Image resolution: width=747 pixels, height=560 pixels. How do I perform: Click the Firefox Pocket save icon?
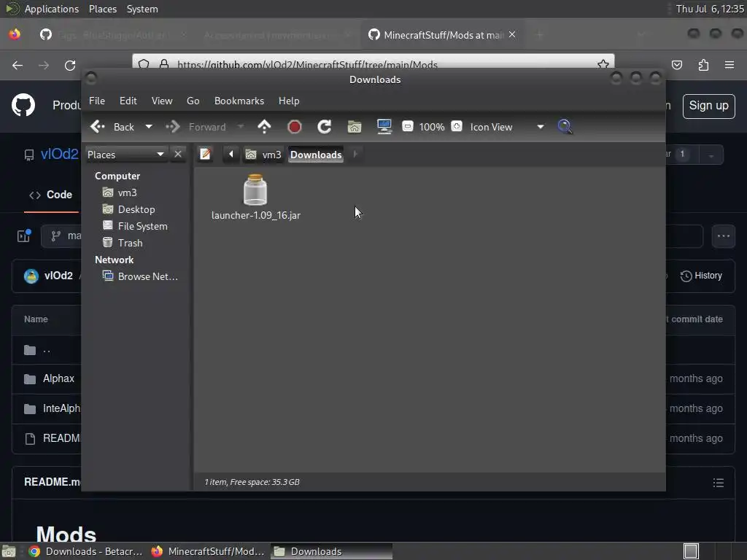click(676, 65)
